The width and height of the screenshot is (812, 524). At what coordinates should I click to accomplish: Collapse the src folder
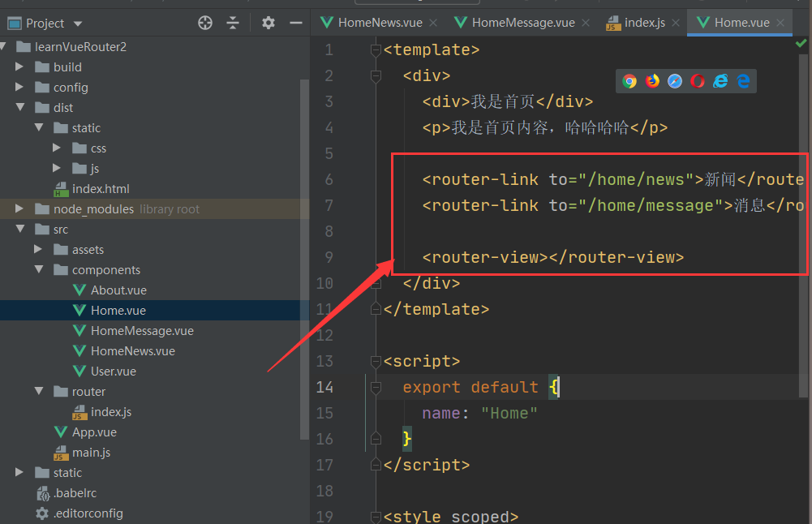click(x=20, y=229)
